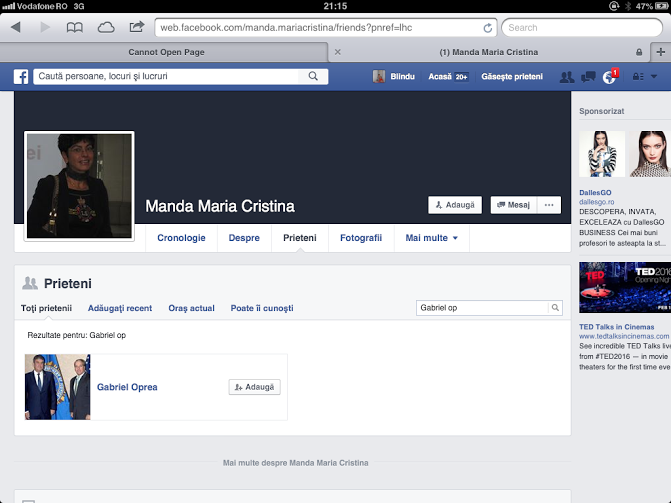Open the Despre tab

[244, 238]
